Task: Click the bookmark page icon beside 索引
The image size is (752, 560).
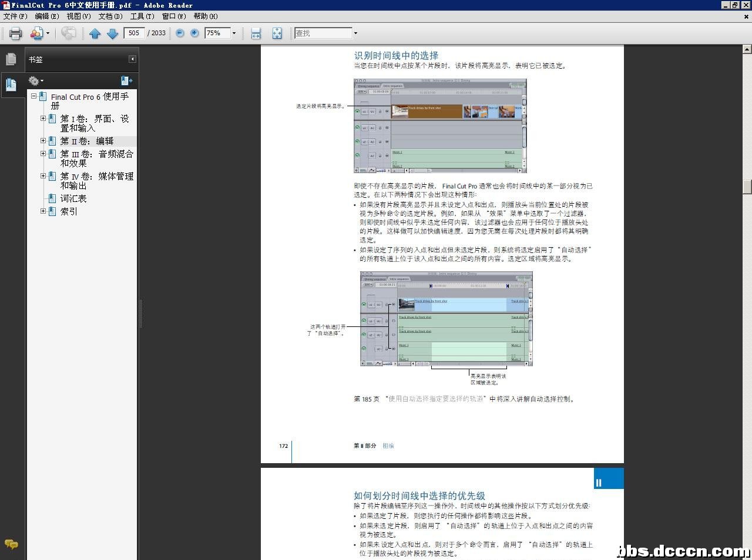Action: 52,211
